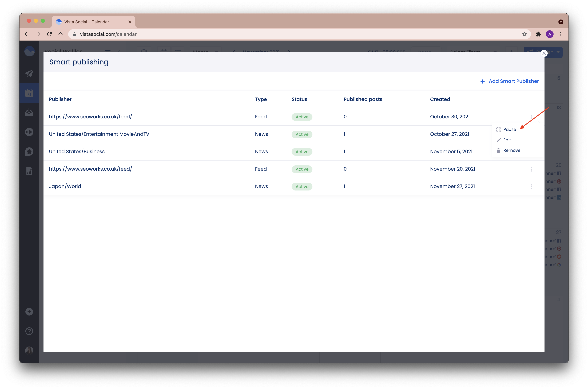Screen dimensions: 588x389
Task: Open options menu for Japan/World row
Action: (x=531, y=186)
